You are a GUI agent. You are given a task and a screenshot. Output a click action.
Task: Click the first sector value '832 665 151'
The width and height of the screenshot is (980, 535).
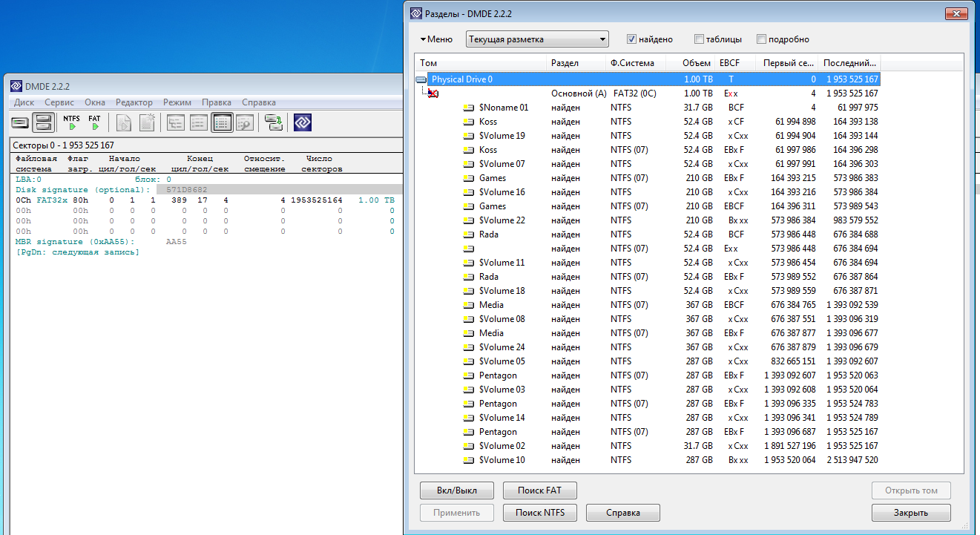pos(793,361)
